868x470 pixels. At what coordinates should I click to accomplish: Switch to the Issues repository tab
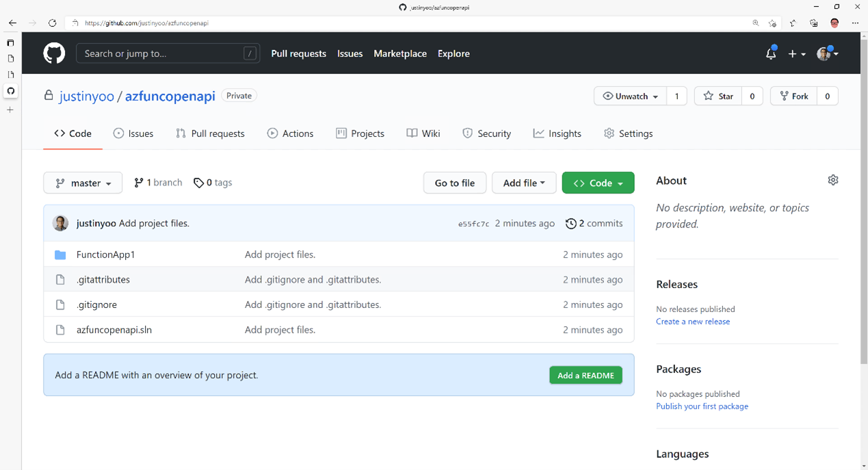(x=133, y=133)
